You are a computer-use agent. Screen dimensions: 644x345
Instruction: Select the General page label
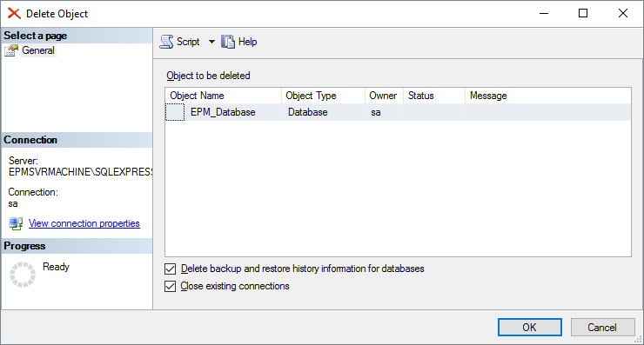(x=38, y=50)
